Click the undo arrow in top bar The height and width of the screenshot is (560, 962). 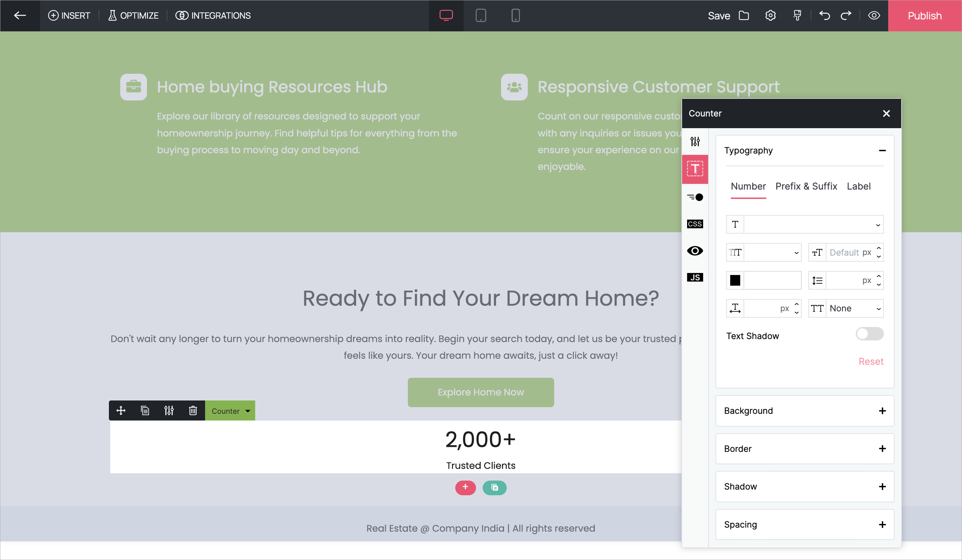(825, 16)
